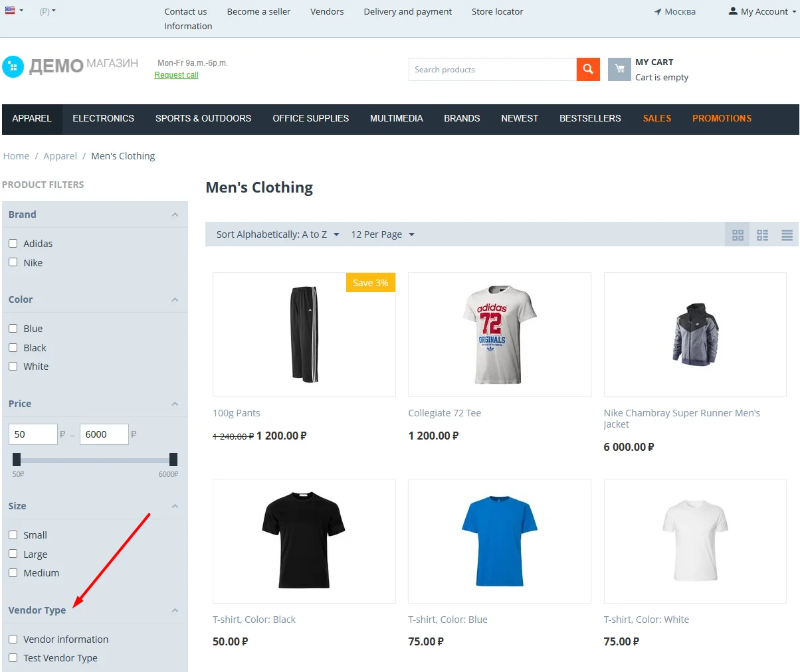Viewport: 800px width, 672px height.
Task: Click the maximum price input field
Action: coord(104,434)
